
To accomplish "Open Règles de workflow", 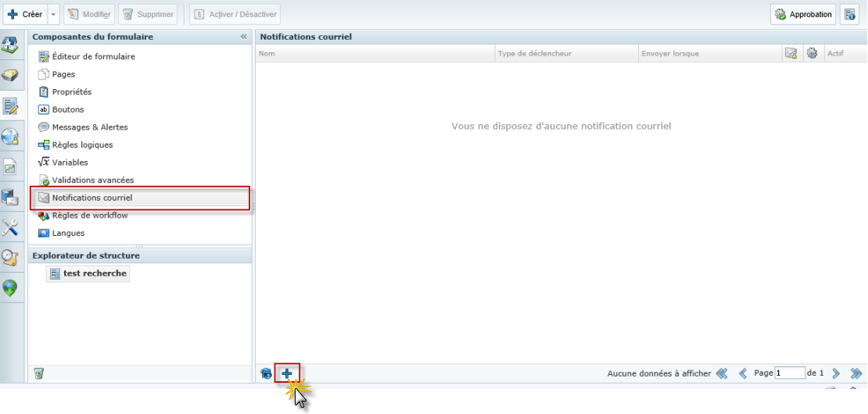I will (x=83, y=216).
